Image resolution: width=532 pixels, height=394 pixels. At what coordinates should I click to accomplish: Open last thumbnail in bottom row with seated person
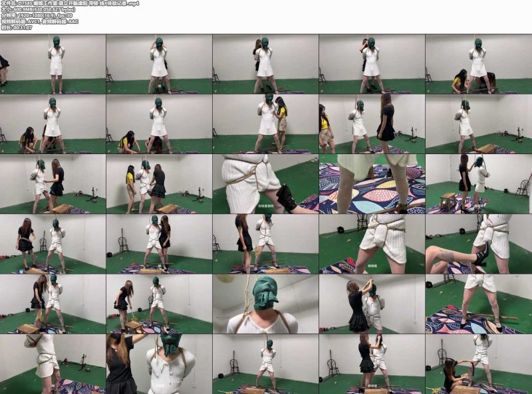click(x=478, y=364)
